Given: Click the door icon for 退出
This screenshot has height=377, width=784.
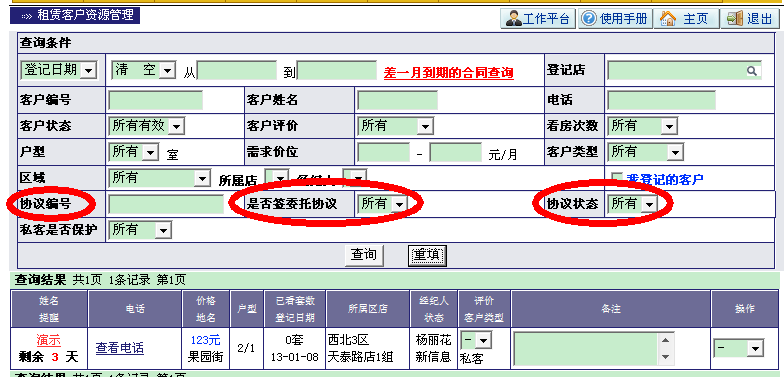Looking at the screenshot, I should [x=734, y=18].
